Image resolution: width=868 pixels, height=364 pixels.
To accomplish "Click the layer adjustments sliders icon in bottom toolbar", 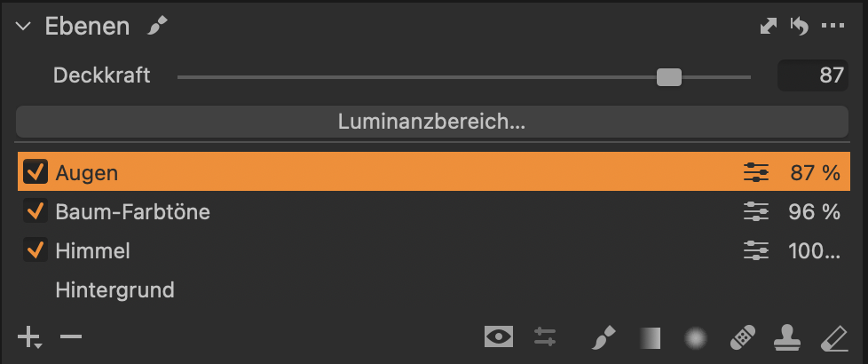I will [545, 336].
